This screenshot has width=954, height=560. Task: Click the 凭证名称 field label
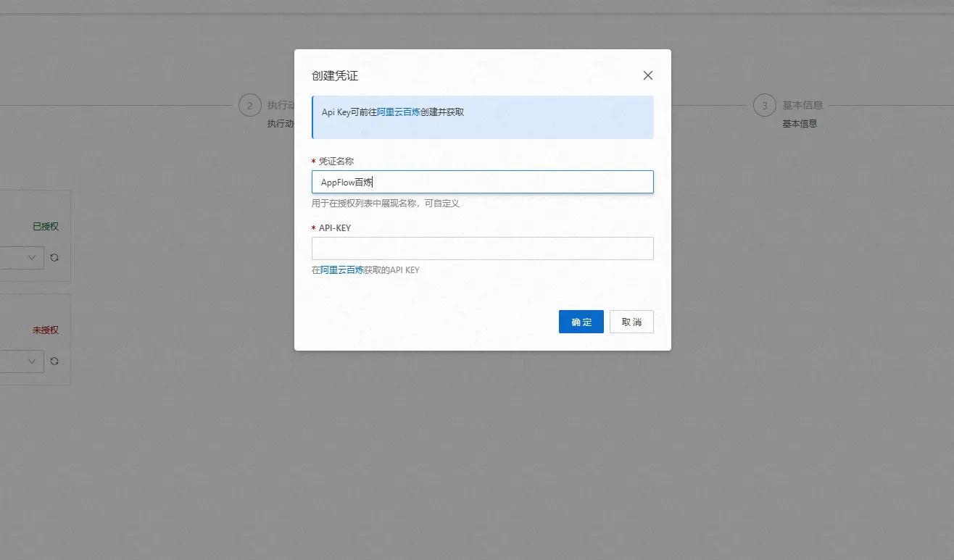pyautogui.click(x=336, y=161)
